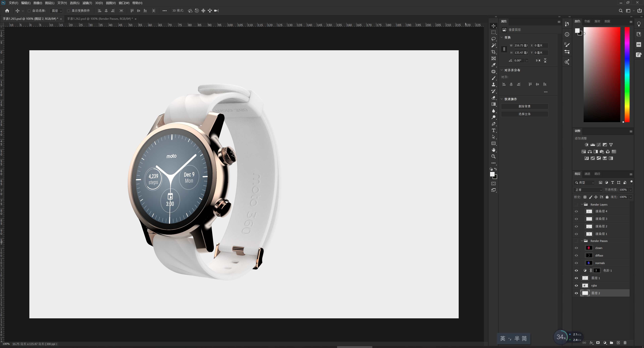The height and width of the screenshot is (348, 644).
Task: Select the Eyedropper tool
Action: coord(493,65)
